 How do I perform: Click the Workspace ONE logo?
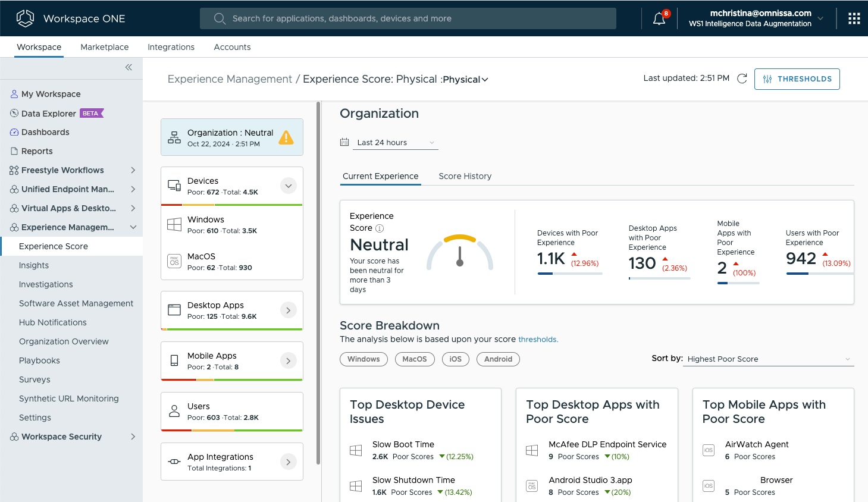pos(25,18)
